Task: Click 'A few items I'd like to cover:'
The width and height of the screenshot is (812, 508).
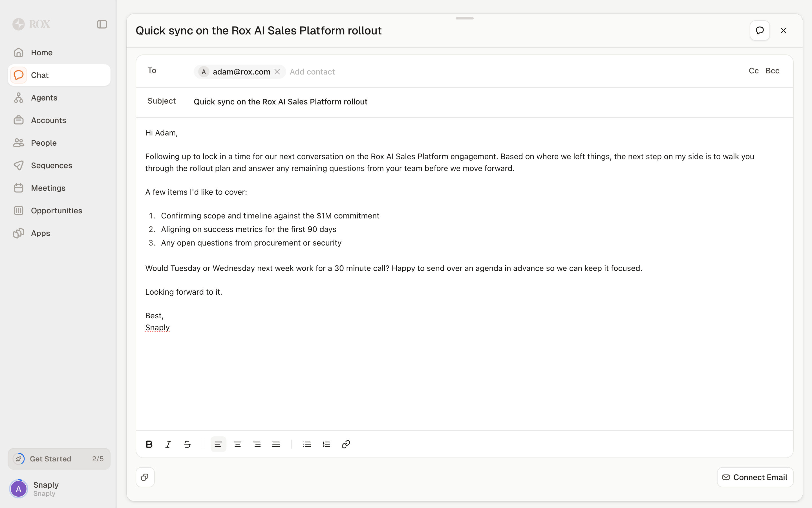Action: pyautogui.click(x=196, y=192)
